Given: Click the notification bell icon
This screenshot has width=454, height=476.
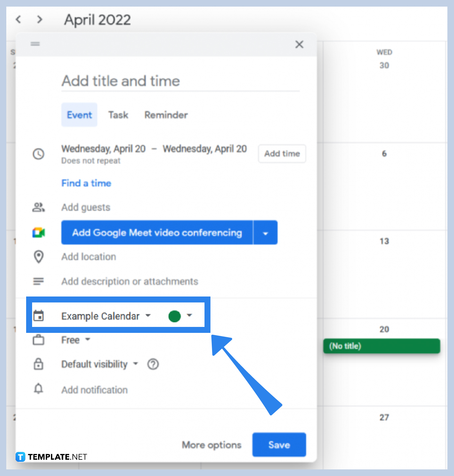Looking at the screenshot, I should click(x=39, y=389).
